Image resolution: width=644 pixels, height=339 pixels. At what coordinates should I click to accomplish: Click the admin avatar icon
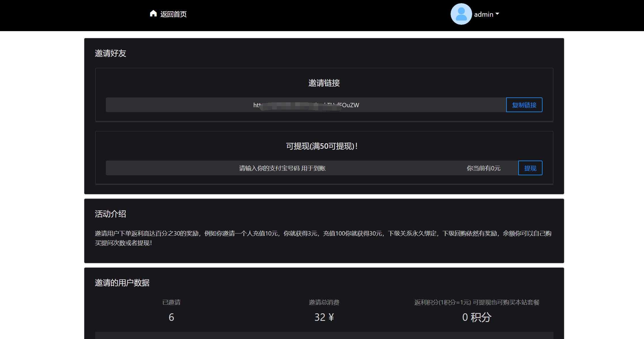(x=461, y=14)
